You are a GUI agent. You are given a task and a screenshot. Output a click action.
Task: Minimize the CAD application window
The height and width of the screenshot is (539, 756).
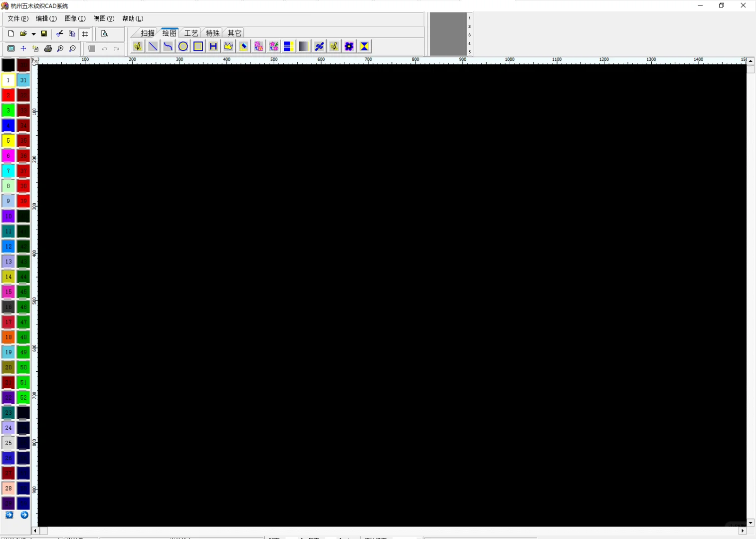click(x=700, y=5)
